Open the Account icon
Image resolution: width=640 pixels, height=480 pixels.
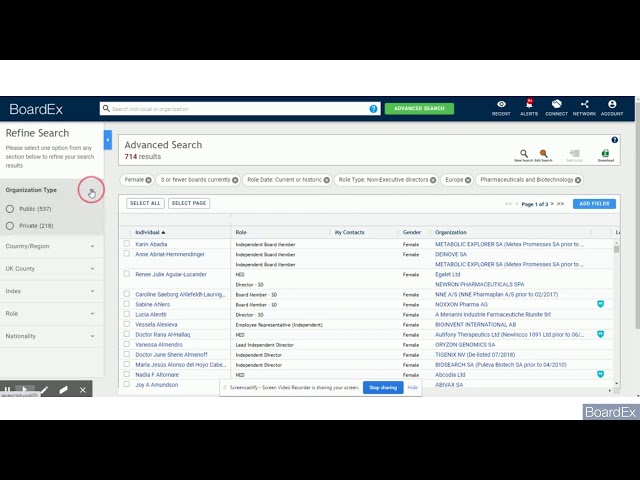612,104
